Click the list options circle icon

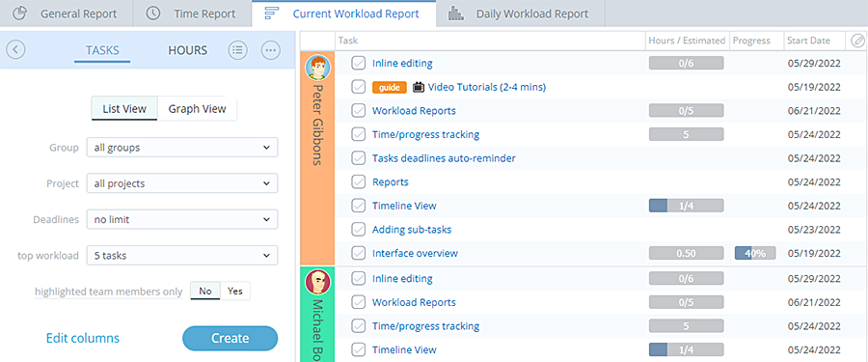tap(238, 50)
